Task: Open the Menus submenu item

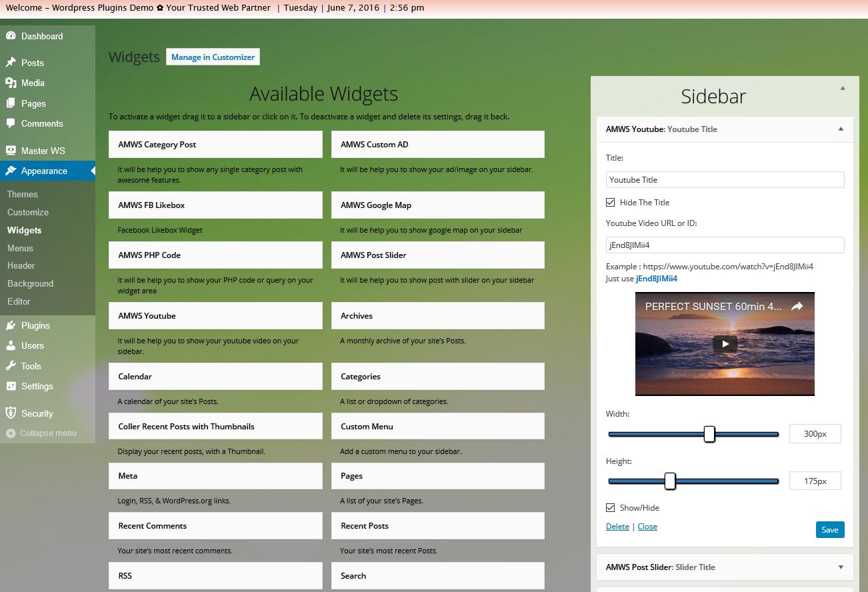Action: (x=20, y=248)
